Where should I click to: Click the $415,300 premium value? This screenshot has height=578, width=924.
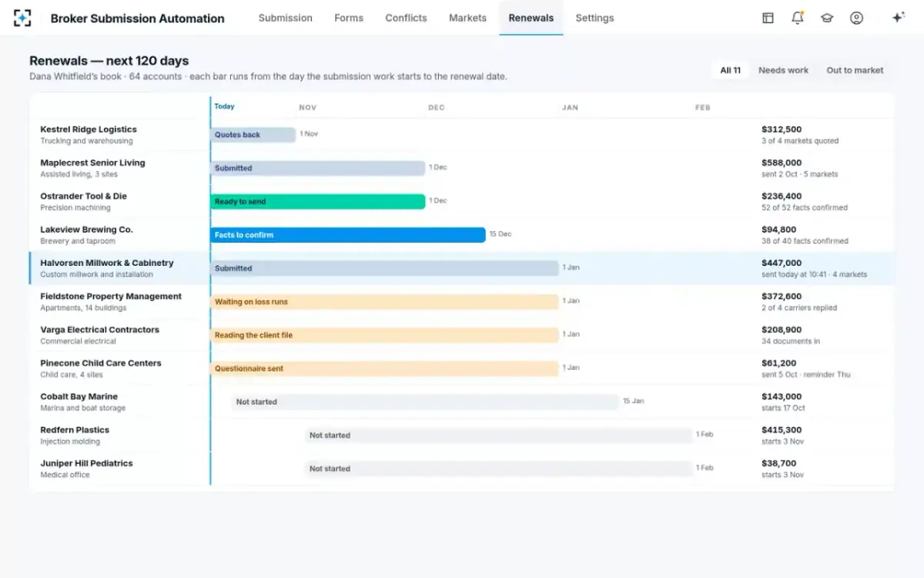point(782,430)
